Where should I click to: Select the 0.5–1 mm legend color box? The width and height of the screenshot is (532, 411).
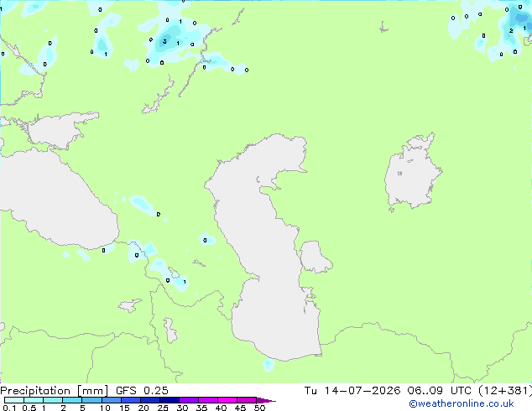click(x=34, y=400)
